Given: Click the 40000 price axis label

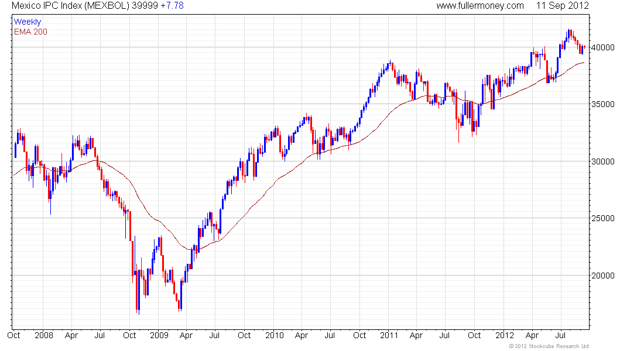Looking at the screenshot, I should (x=603, y=47).
